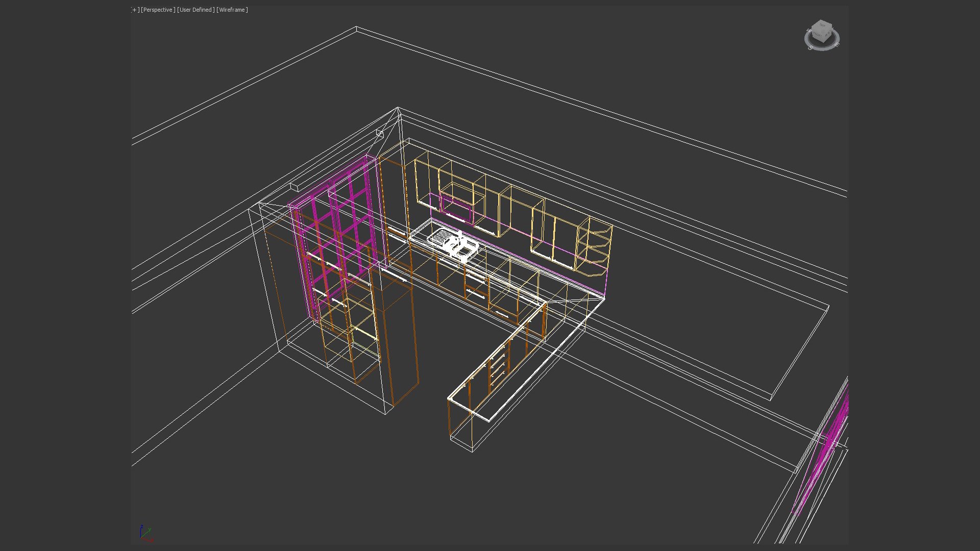This screenshot has height=551, width=980.
Task: Open the viewport [+] general menu
Action: [135, 10]
